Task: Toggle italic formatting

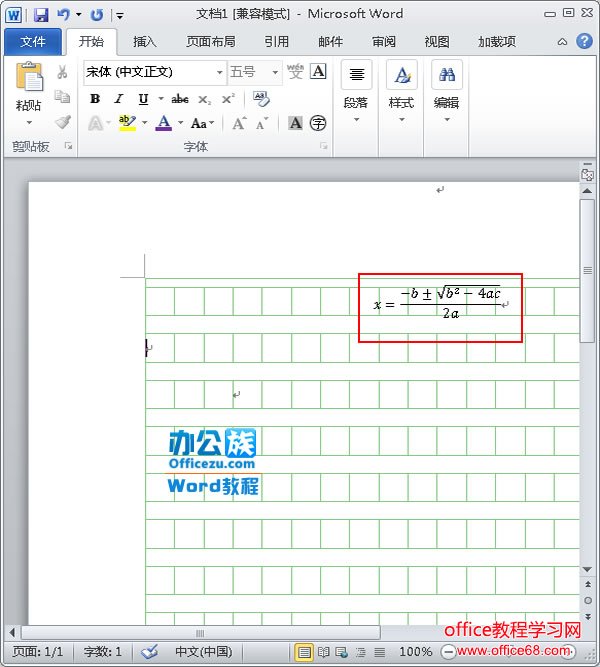Action: [x=119, y=99]
